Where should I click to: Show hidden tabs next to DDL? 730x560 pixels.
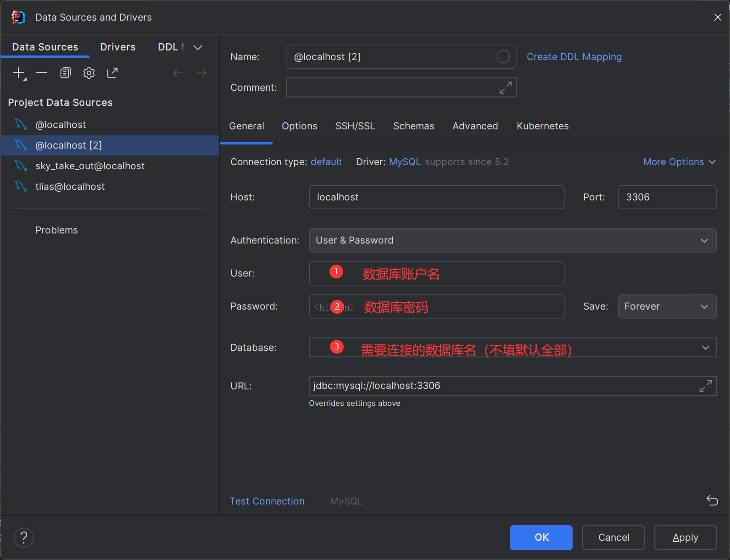198,47
